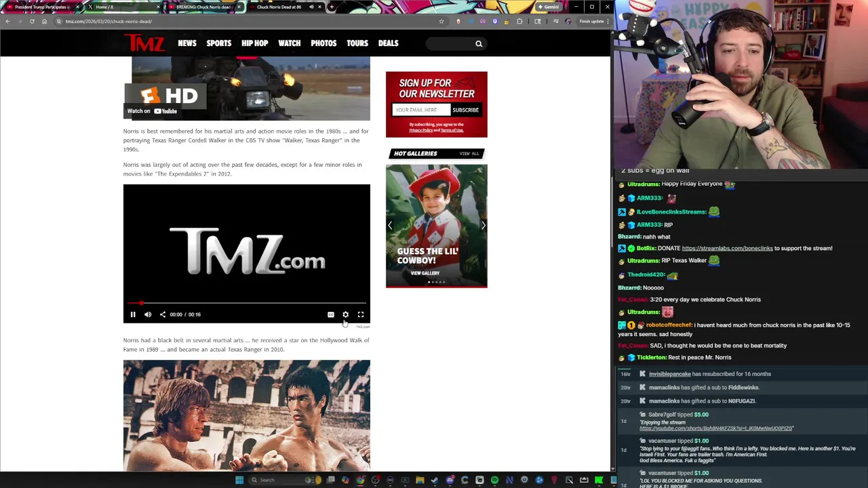Show next hot gallery slide
Image resolution: width=868 pixels, height=488 pixels.
[x=483, y=226]
